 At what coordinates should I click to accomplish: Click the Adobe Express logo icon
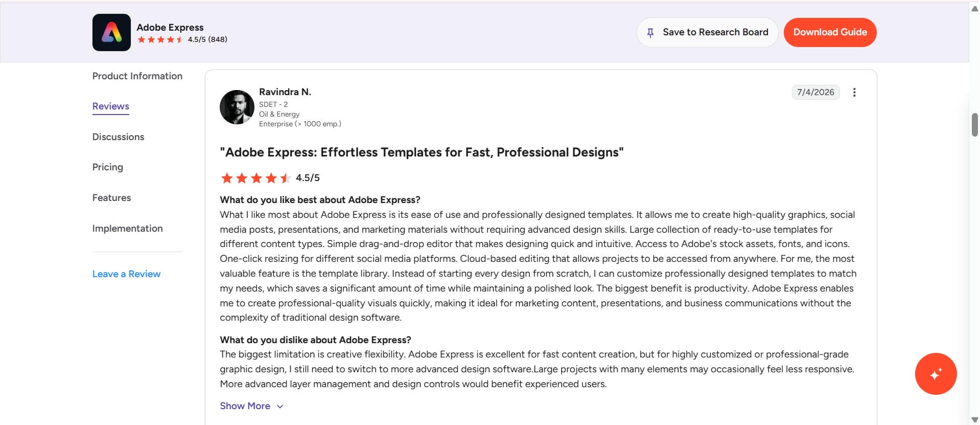[111, 32]
